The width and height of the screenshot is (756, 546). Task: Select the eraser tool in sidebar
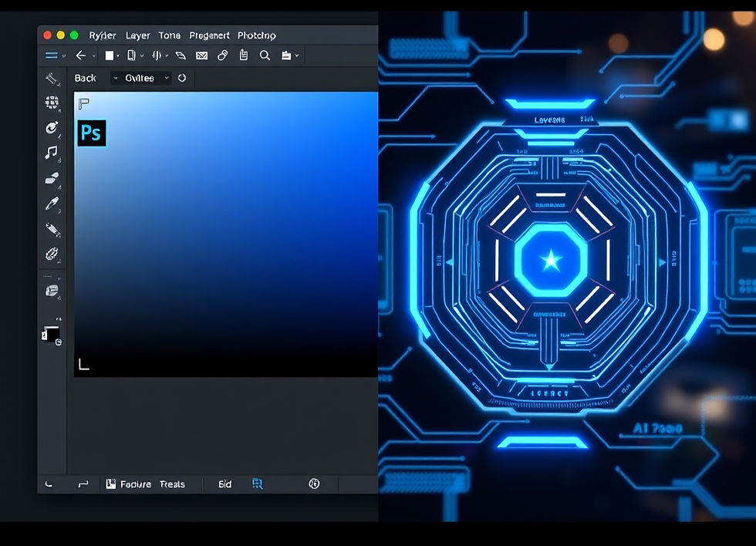pyautogui.click(x=52, y=178)
